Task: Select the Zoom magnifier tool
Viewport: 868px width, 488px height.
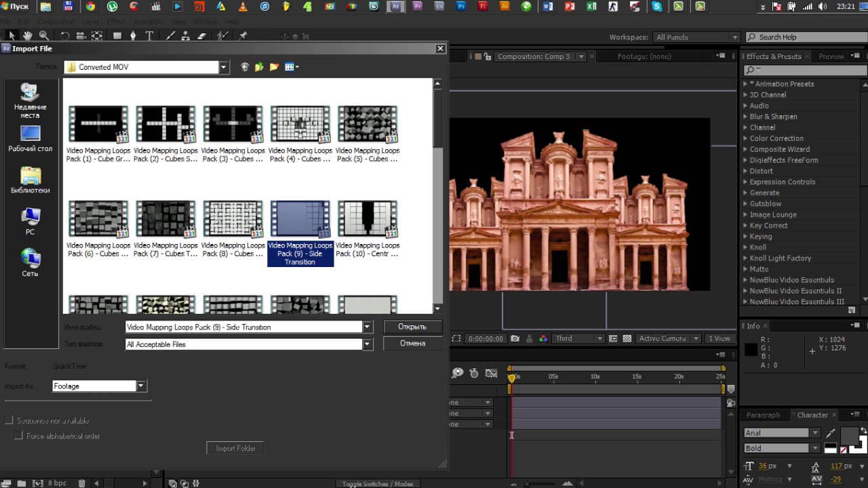Action: [x=43, y=35]
